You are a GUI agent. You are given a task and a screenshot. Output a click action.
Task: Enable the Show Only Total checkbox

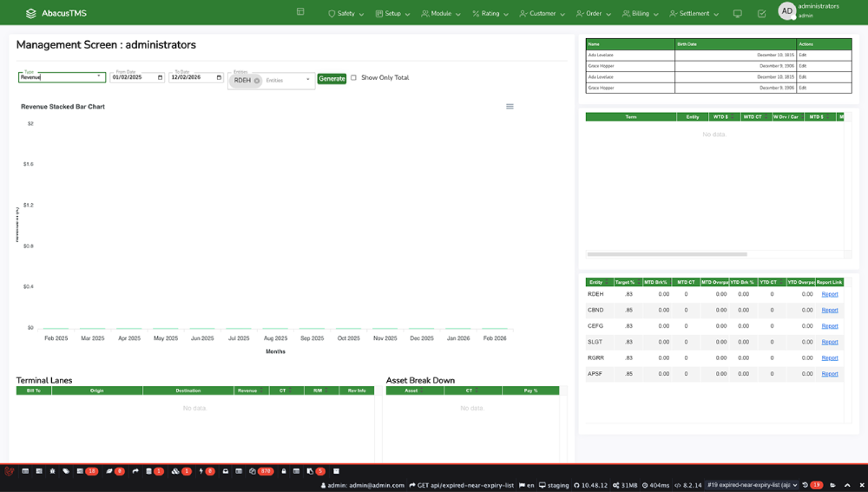[353, 78]
